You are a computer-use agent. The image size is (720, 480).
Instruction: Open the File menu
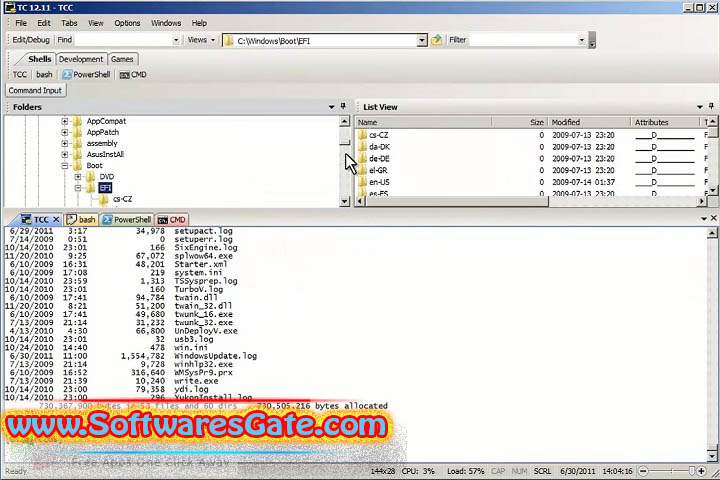[x=21, y=23]
